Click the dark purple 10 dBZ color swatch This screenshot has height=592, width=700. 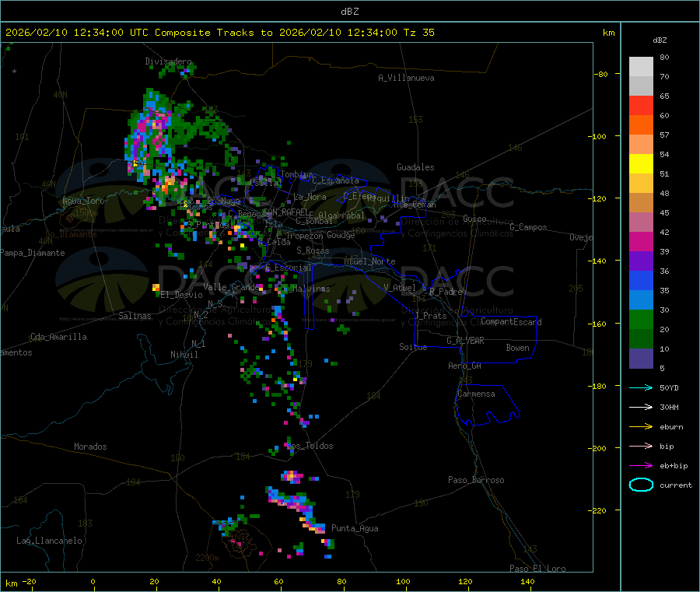[641, 359]
